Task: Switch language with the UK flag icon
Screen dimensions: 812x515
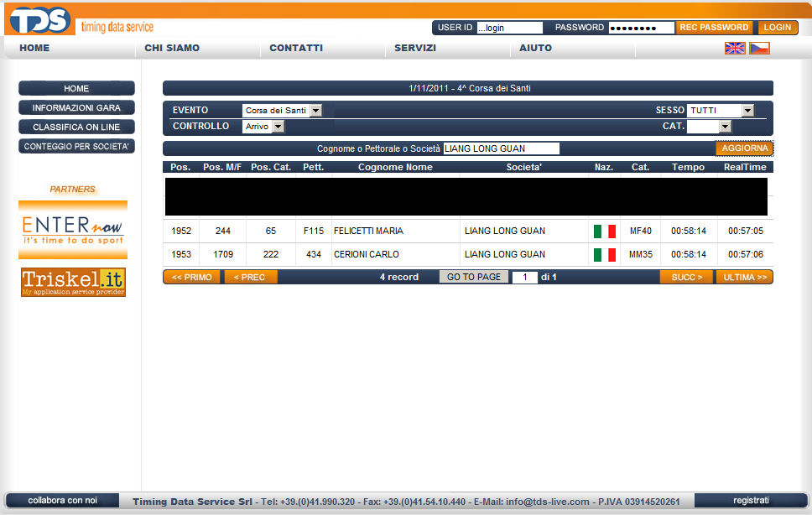Action: click(x=735, y=49)
